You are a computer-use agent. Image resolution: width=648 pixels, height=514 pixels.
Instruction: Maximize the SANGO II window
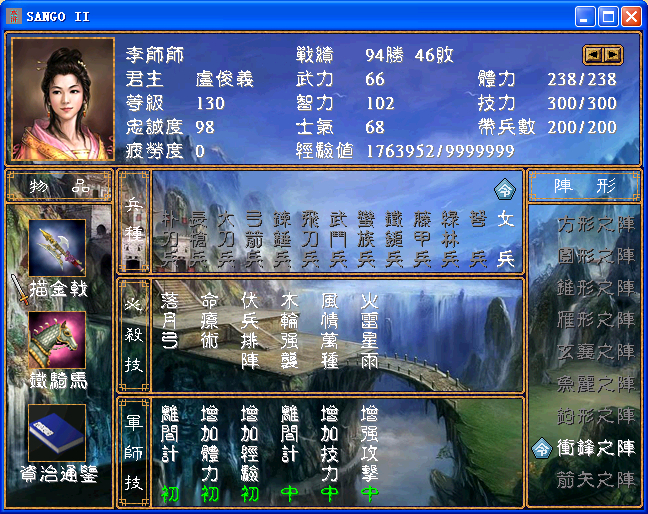608,17
